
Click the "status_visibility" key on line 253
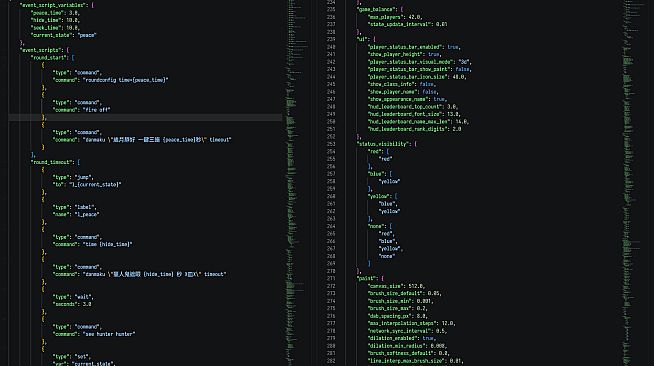pos(382,144)
